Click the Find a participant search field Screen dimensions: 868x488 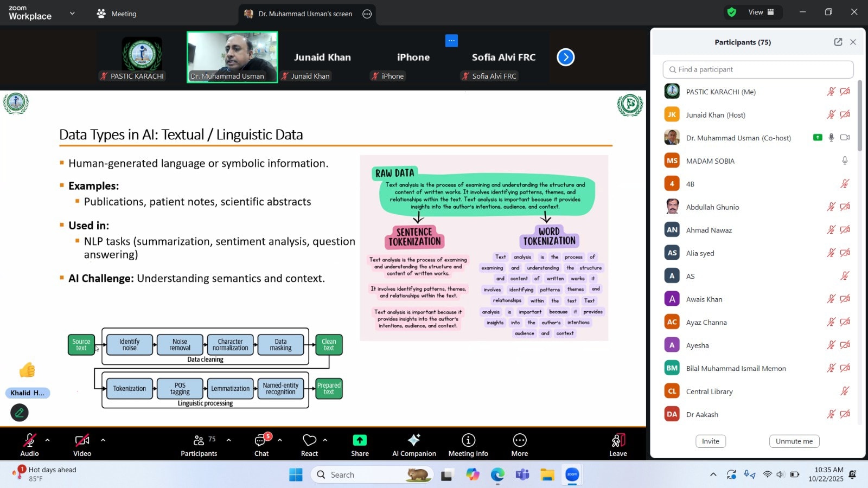pos(757,69)
